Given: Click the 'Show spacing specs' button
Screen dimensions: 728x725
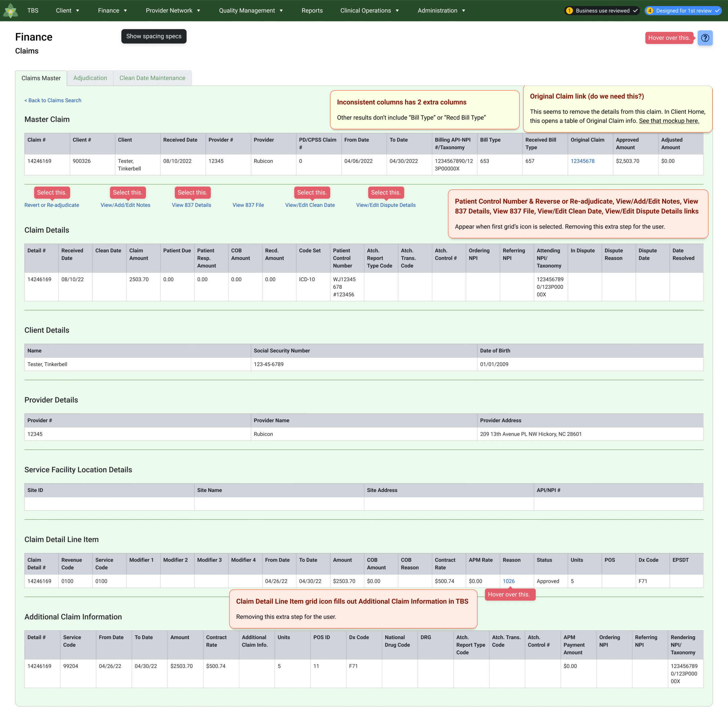Looking at the screenshot, I should pos(154,36).
